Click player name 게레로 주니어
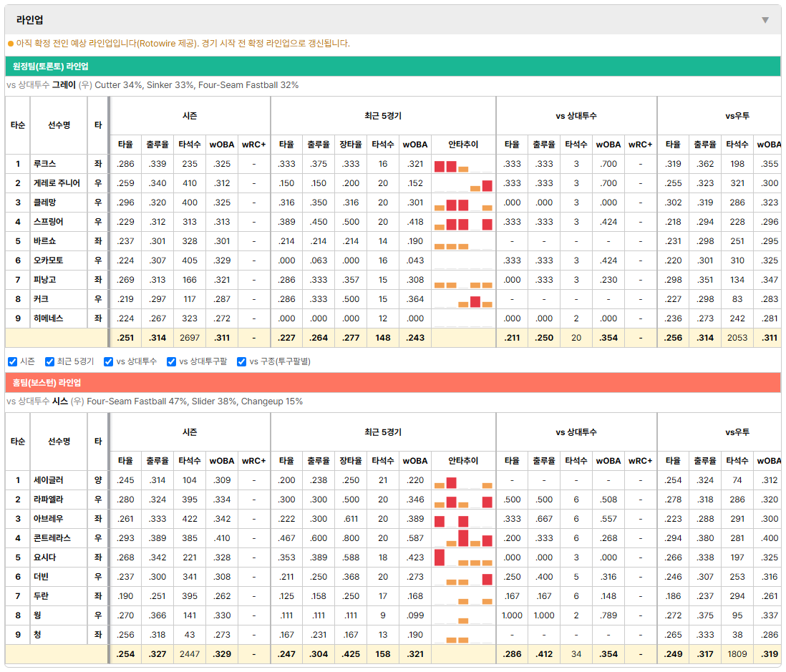This screenshot has width=786, height=672. pyautogui.click(x=57, y=183)
